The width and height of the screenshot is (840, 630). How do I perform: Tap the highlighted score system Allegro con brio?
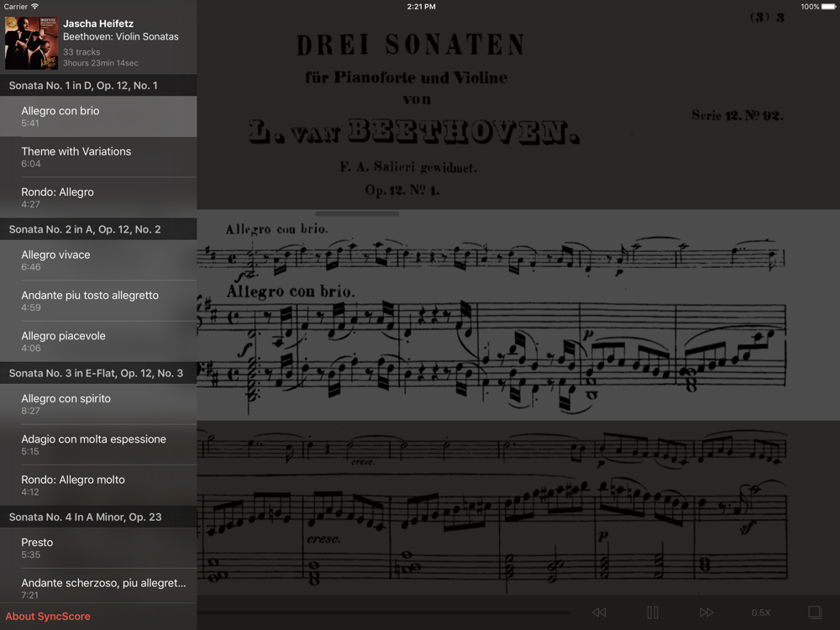pyautogui.click(x=518, y=315)
